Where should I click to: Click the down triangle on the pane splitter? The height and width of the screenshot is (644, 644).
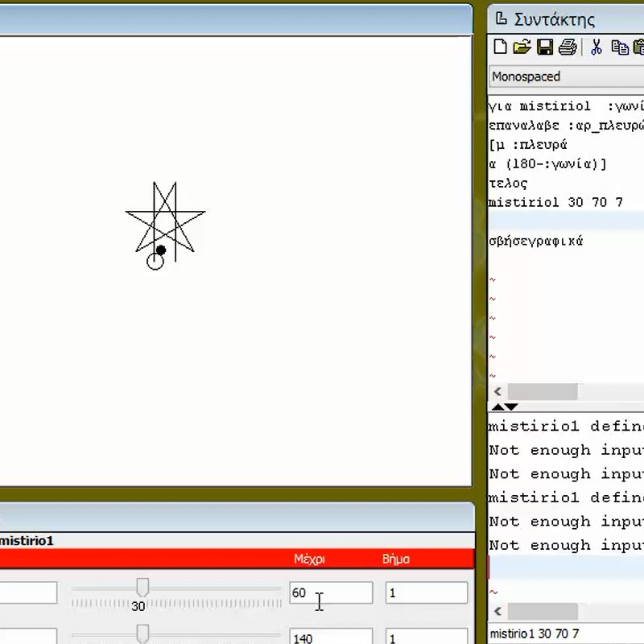[511, 407]
